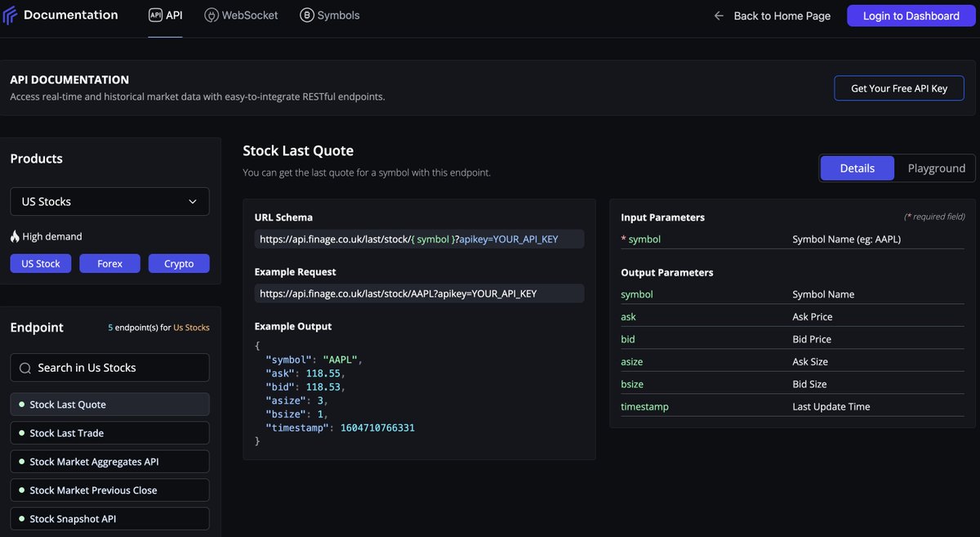
Task: Click the asize output parameter
Action: [631, 361]
